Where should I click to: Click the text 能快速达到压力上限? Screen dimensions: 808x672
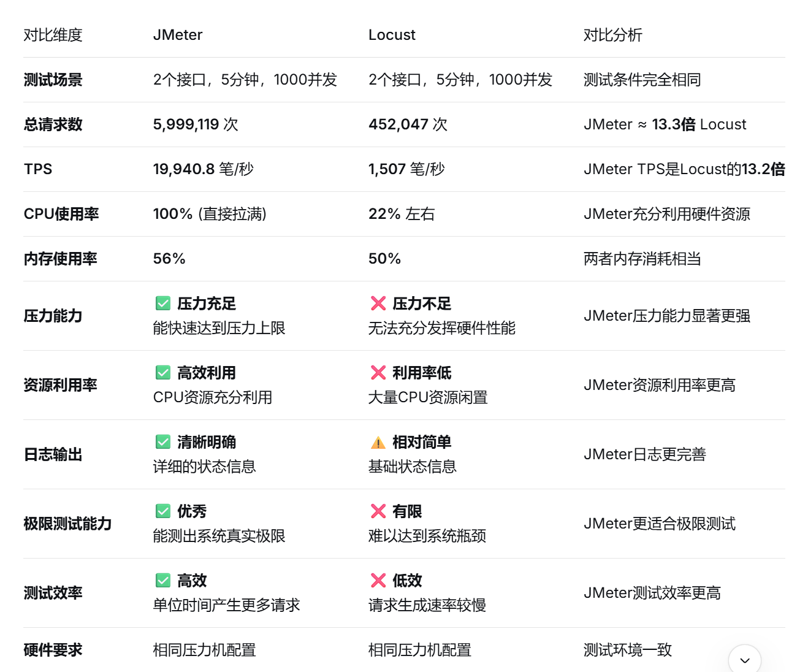point(219,328)
